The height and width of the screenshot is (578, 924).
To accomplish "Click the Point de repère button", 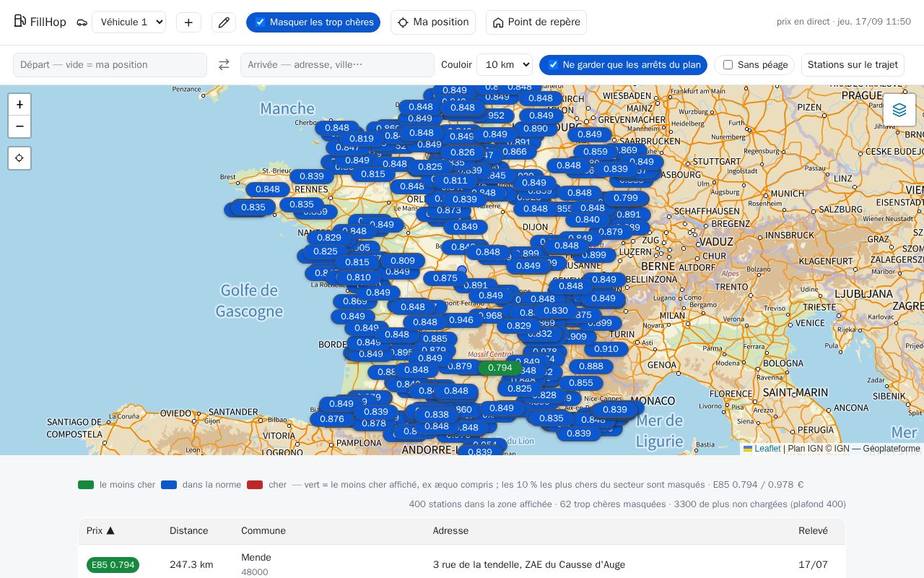I will pos(536,22).
